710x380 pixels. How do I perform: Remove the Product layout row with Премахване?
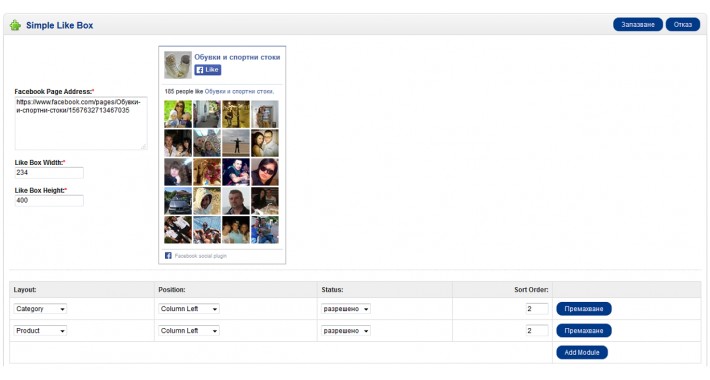pos(584,331)
